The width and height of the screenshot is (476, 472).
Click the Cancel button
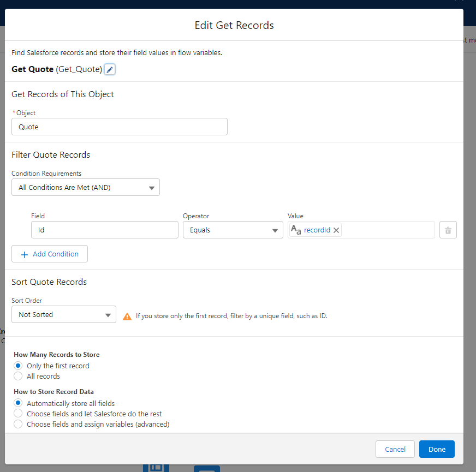395,450
